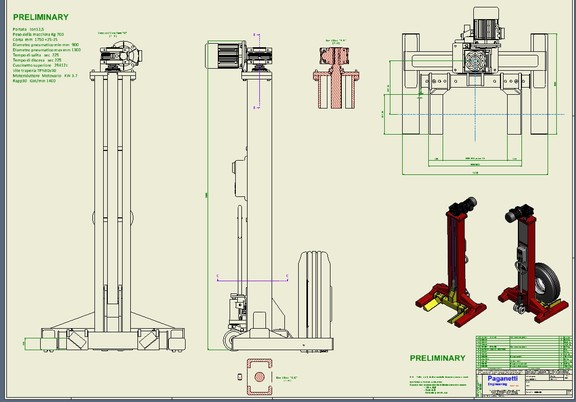576x402 pixels.
Task: Select the 'Tempo di discesa' line
Action: pos(37,60)
